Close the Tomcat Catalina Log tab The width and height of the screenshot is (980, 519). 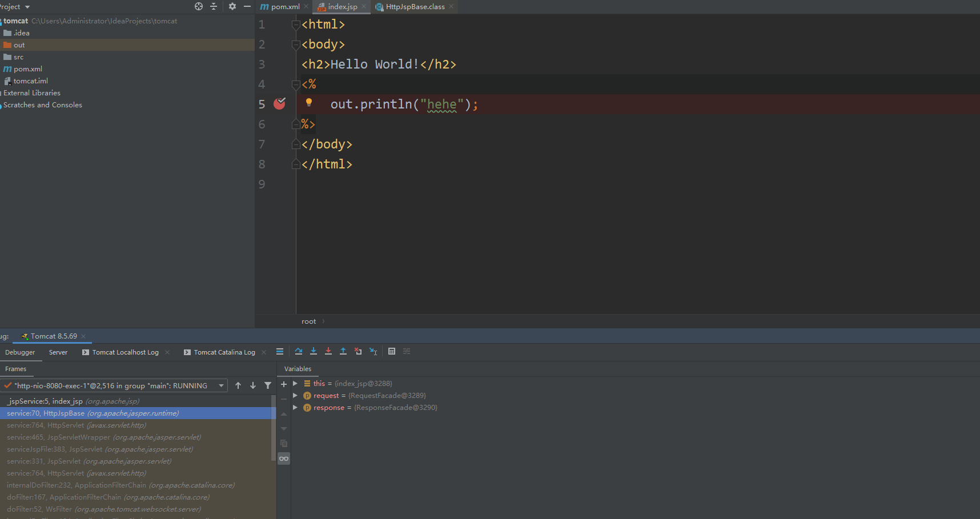[264, 352]
